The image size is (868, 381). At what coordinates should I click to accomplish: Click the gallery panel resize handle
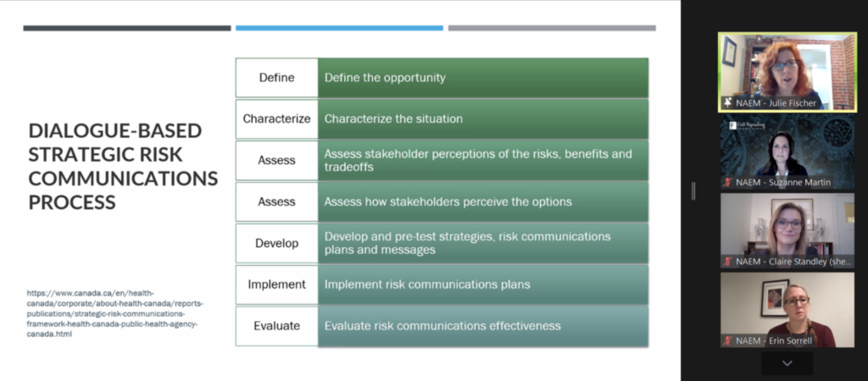693,191
